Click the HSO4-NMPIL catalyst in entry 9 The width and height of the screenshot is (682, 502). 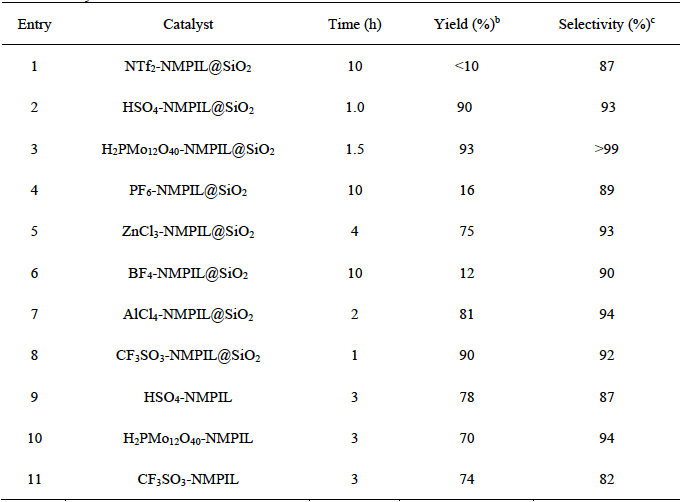tap(187, 397)
